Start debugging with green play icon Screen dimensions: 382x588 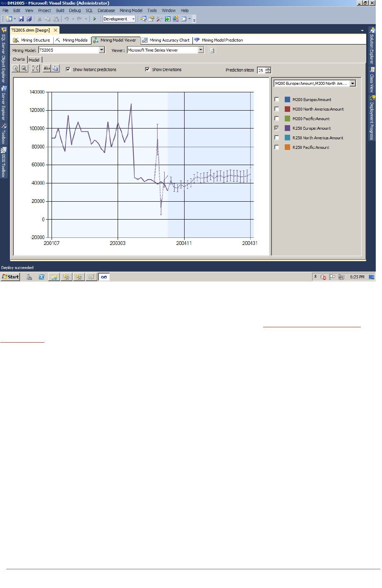pos(95,19)
